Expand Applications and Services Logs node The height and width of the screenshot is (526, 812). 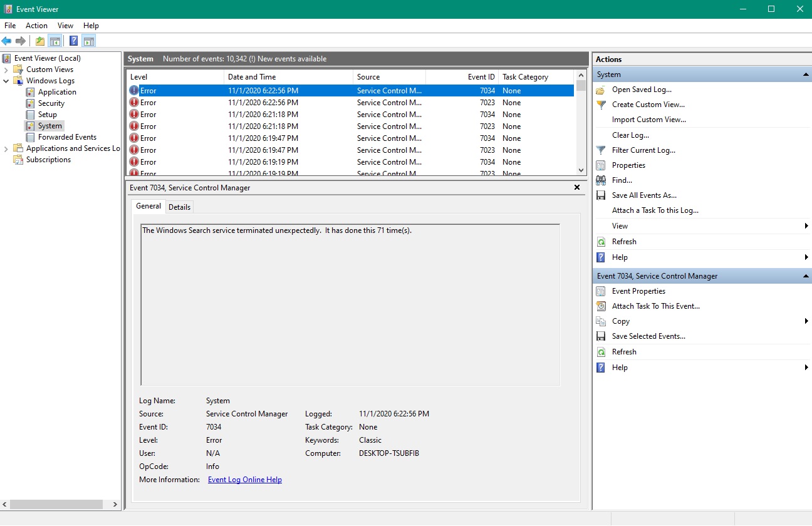coord(6,148)
